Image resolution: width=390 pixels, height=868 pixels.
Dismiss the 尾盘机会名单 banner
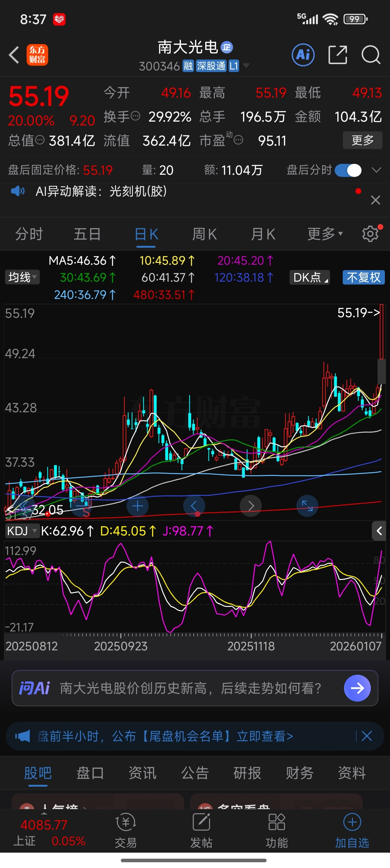click(x=366, y=736)
